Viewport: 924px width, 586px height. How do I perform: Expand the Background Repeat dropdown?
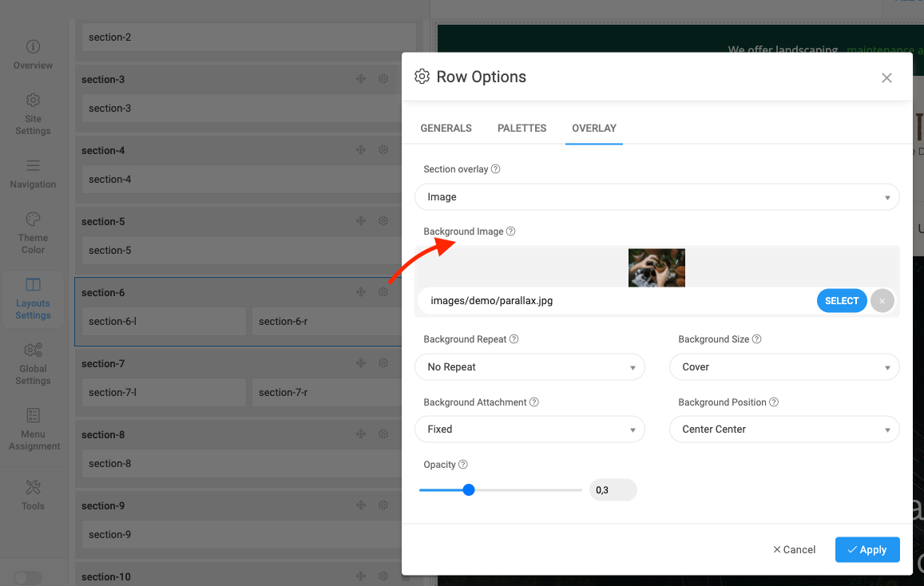529,367
